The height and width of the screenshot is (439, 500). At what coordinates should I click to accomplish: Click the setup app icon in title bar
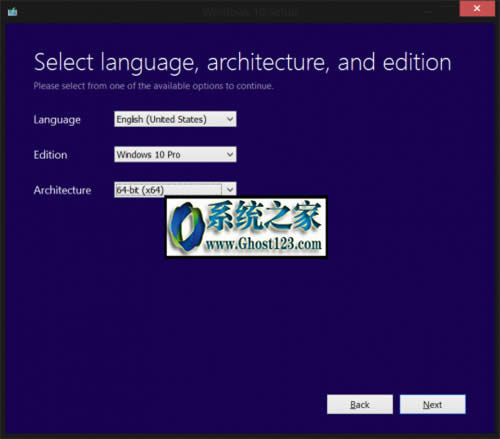[x=13, y=12]
